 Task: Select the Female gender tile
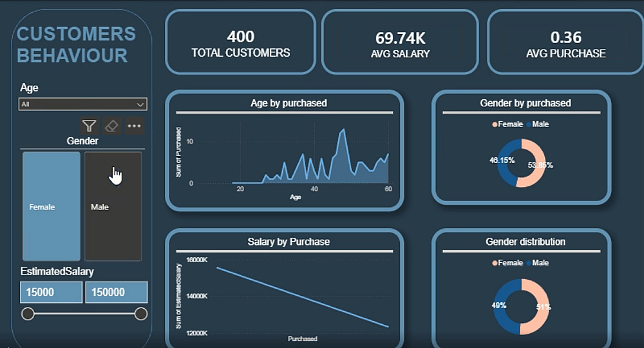pos(52,206)
